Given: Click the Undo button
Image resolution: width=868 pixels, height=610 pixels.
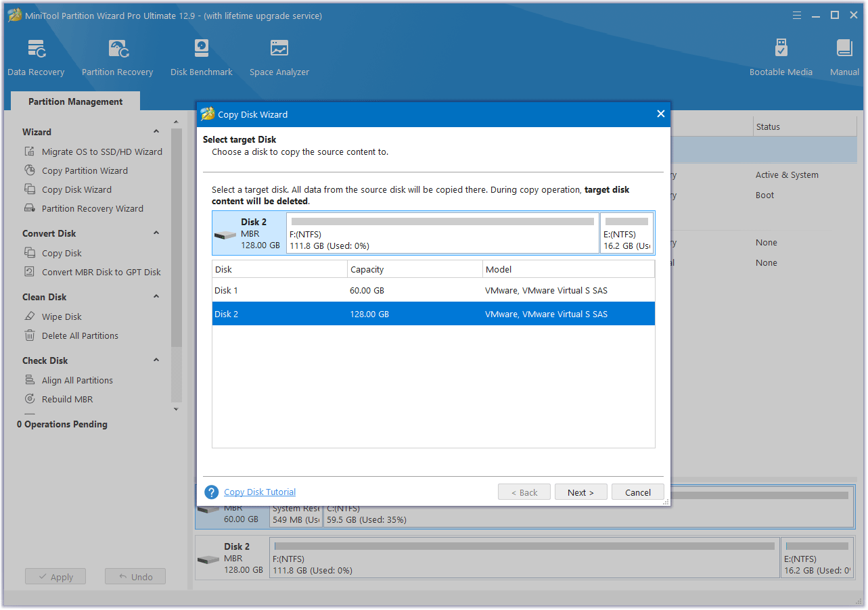Looking at the screenshot, I should pos(135,577).
